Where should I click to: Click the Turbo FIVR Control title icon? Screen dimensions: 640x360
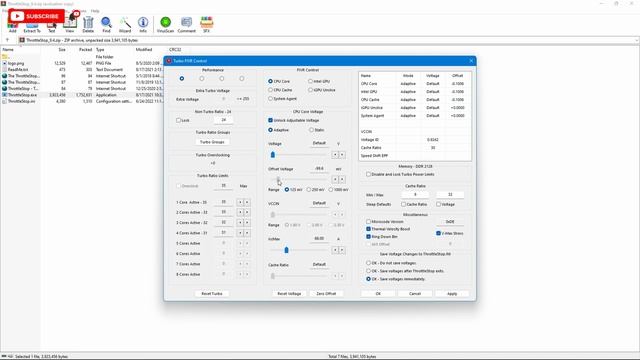169,61
